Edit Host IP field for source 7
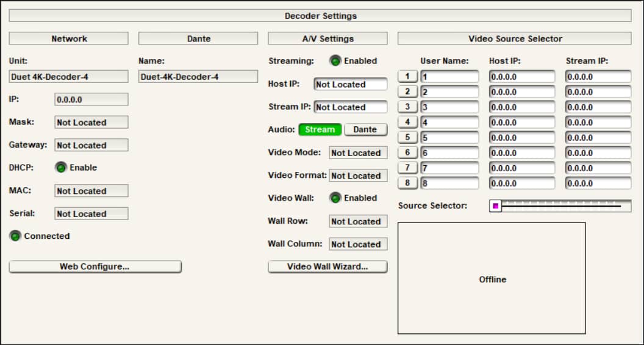 (522, 168)
